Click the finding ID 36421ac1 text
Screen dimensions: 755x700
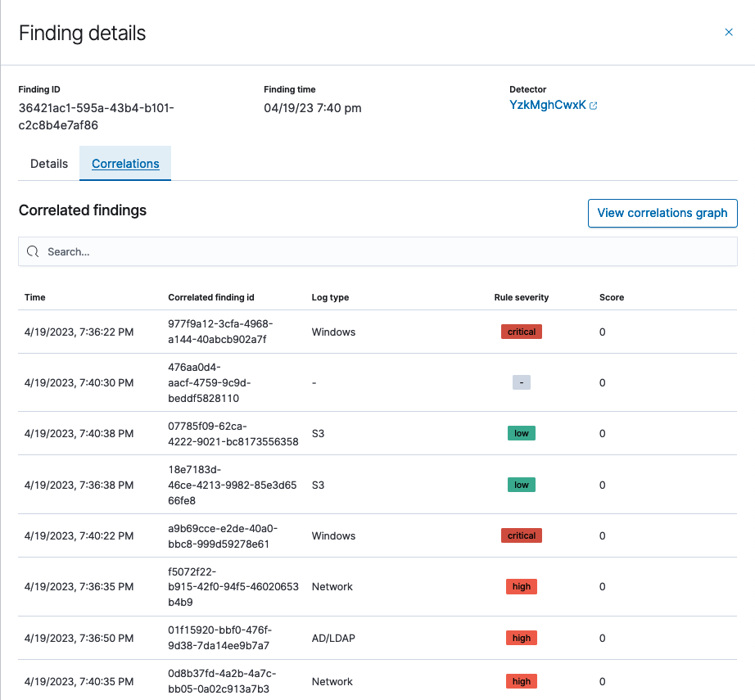tap(96, 116)
